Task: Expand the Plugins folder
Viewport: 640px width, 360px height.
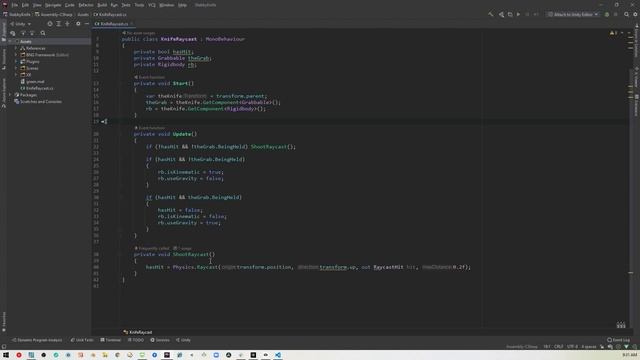Action: click(x=16, y=62)
